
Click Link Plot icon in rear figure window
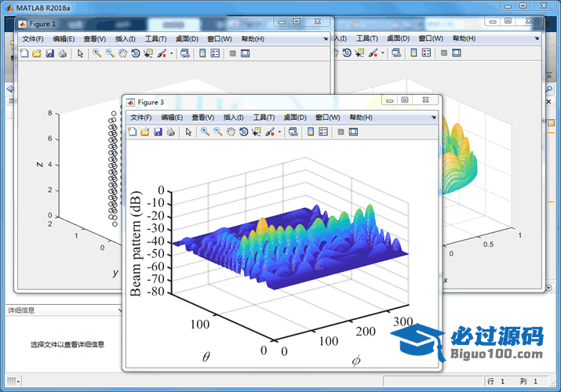click(x=396, y=53)
